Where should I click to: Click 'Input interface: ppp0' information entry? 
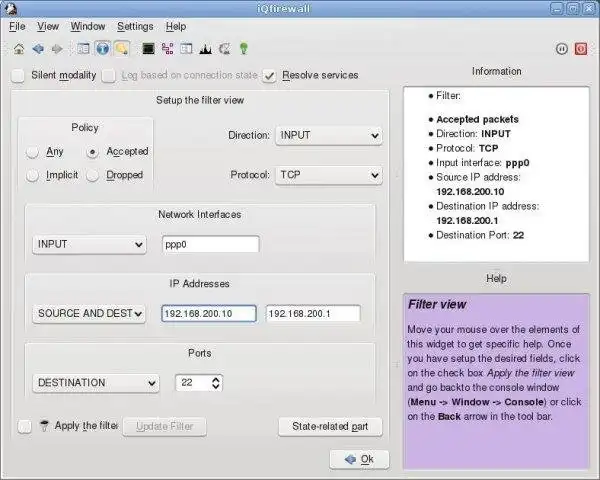tap(483, 163)
